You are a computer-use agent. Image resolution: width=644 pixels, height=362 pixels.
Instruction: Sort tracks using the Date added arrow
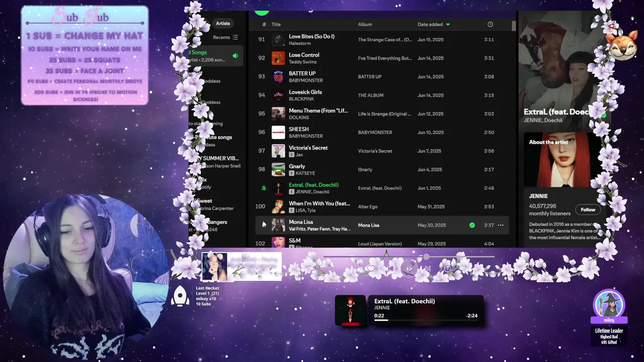[x=448, y=24]
